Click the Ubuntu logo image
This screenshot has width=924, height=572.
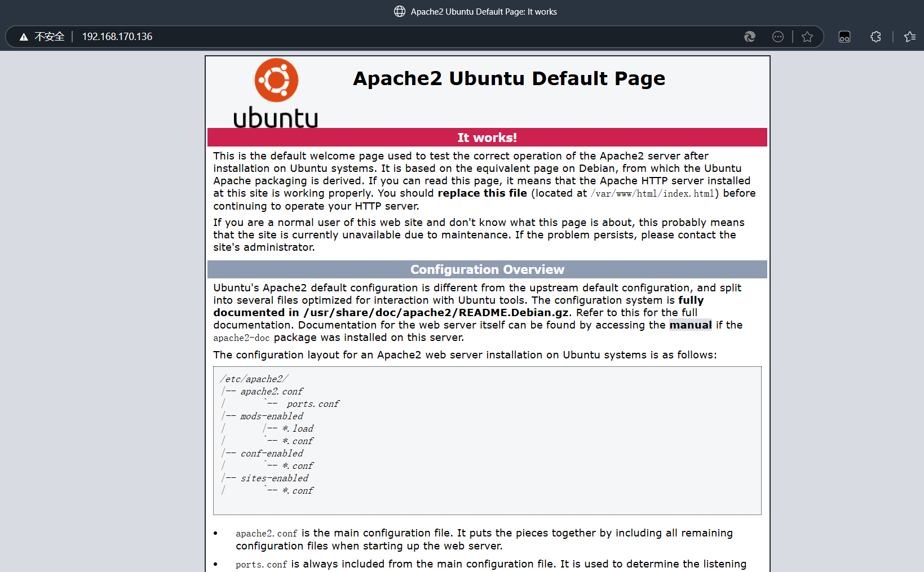click(x=276, y=93)
